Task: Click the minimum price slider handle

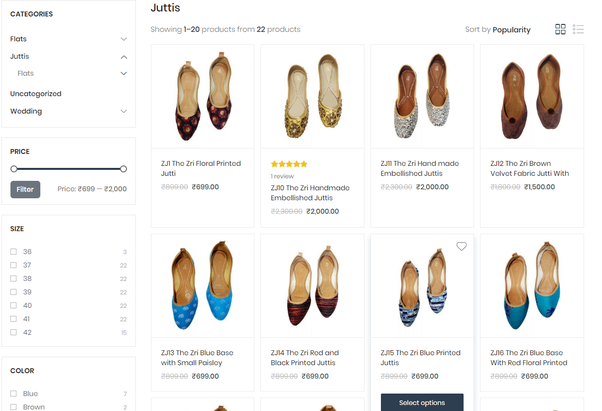Action: tap(14, 169)
